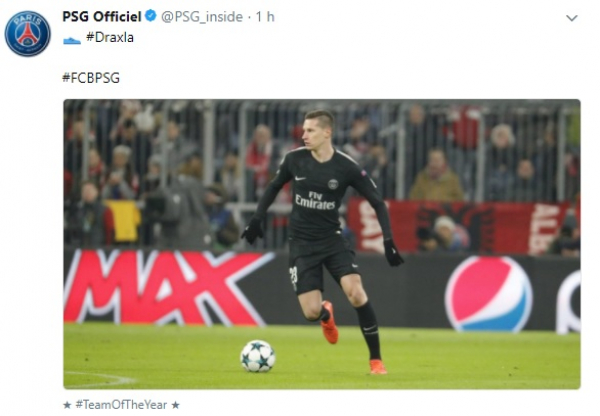Image resolution: width=600 pixels, height=416 pixels.
Task: Click the star before #TeamOfTheYear
Action: (x=67, y=405)
